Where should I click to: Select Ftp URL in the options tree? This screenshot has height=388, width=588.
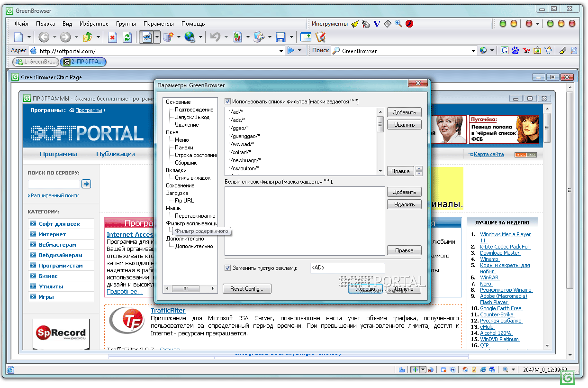pos(184,201)
